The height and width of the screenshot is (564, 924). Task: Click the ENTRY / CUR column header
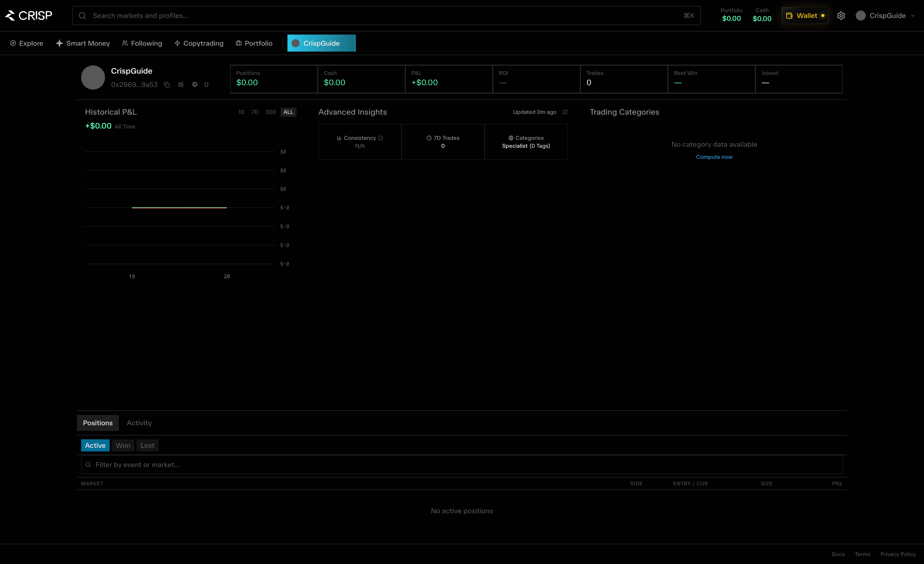point(690,483)
